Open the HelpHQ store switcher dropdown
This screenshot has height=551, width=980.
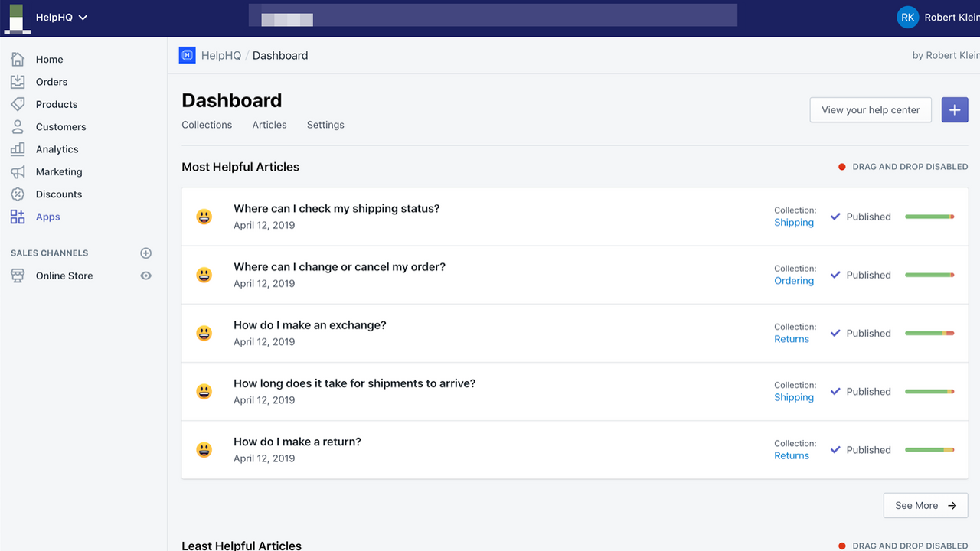(62, 18)
